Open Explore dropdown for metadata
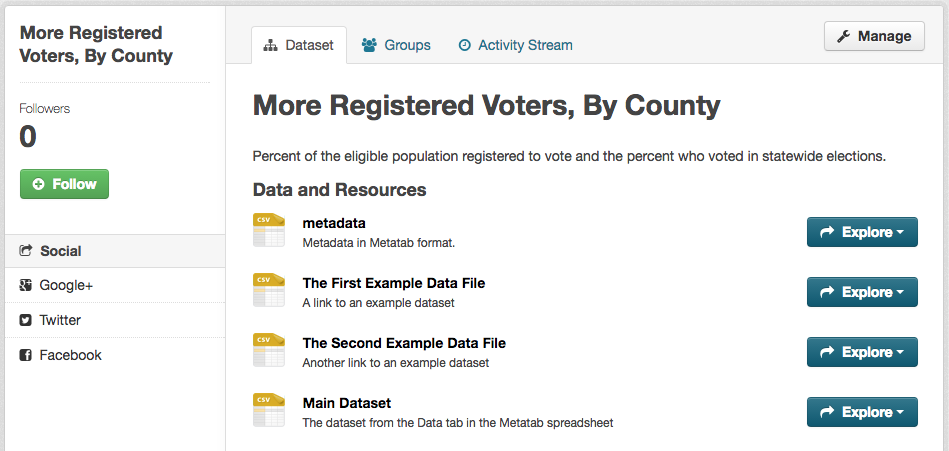 862,232
